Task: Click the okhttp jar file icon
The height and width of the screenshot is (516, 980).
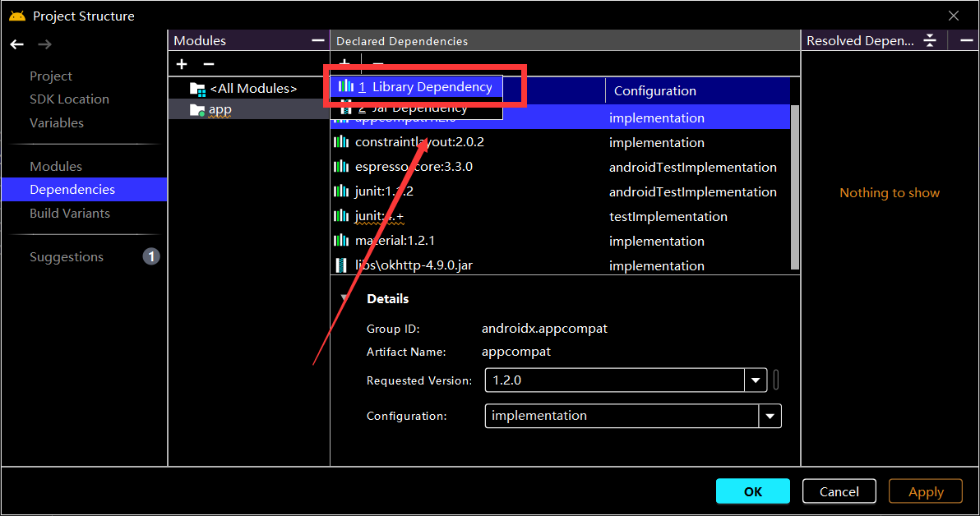Action: (341, 265)
